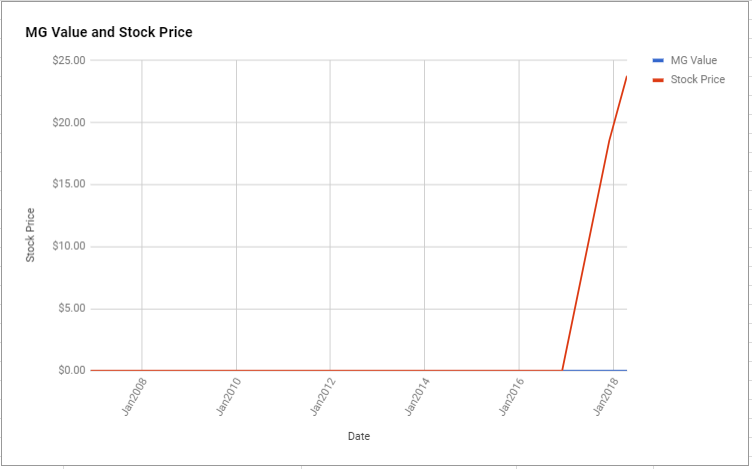The width and height of the screenshot is (752, 469).
Task: Click the Jan2008 x-axis label
Action: (x=134, y=397)
